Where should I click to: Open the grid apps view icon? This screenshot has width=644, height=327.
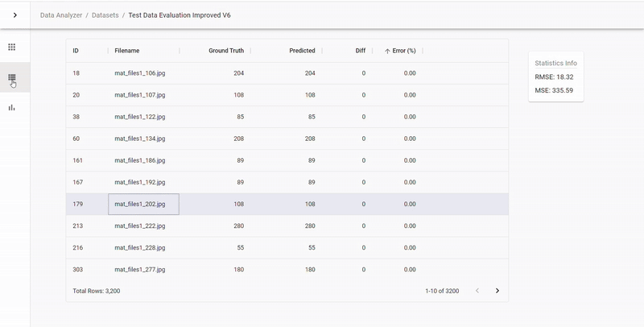click(12, 48)
